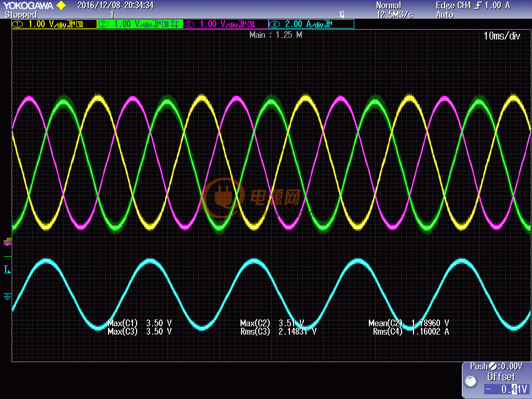The image size is (532, 399).
Task: Click the circled 4 icon of CH4
Action: [274, 24]
